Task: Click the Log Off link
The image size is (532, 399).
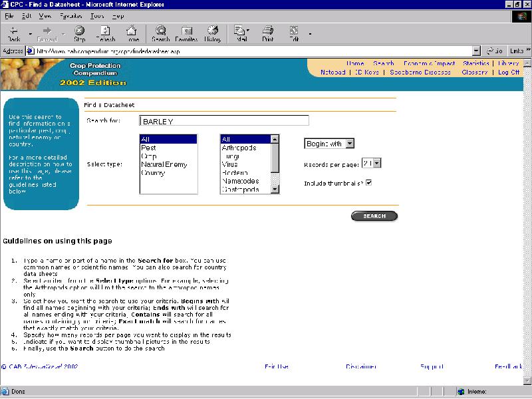Action: click(x=509, y=72)
